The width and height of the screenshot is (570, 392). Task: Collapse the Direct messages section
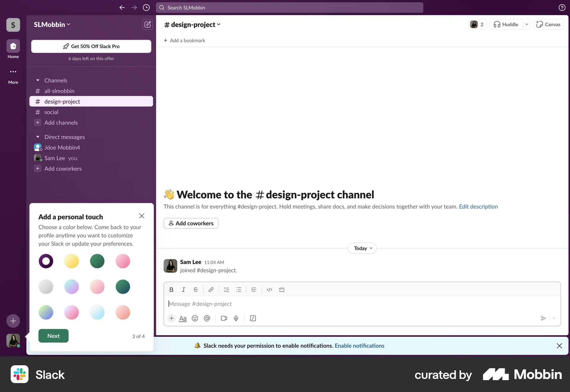pos(37,137)
